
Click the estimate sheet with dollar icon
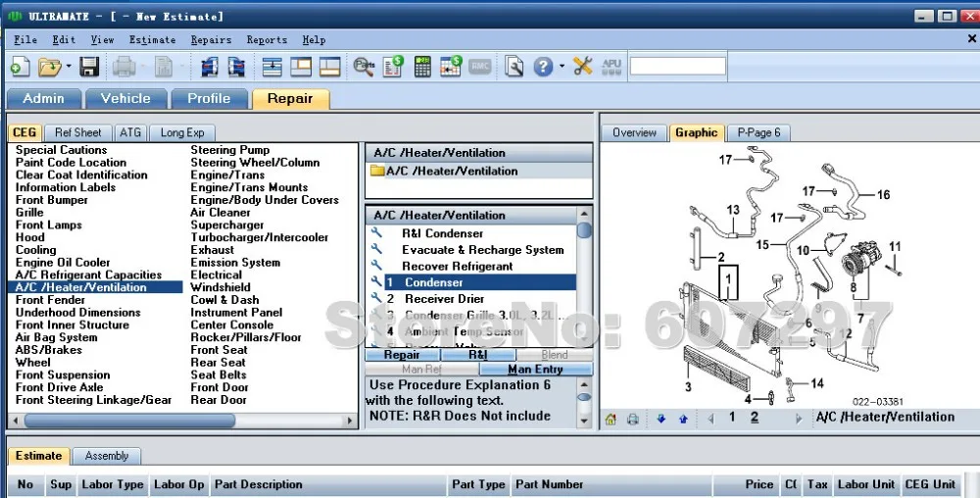(x=394, y=67)
